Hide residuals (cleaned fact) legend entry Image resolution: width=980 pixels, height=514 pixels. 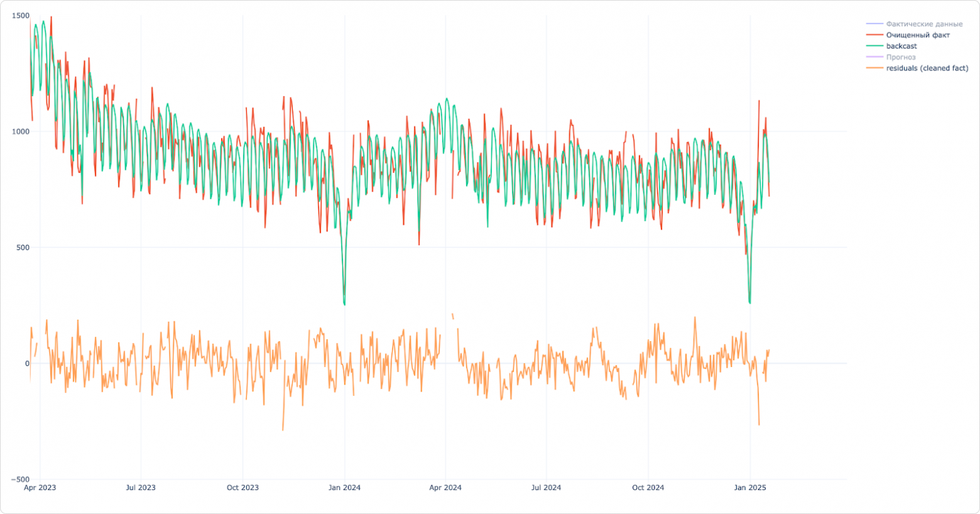927,68
